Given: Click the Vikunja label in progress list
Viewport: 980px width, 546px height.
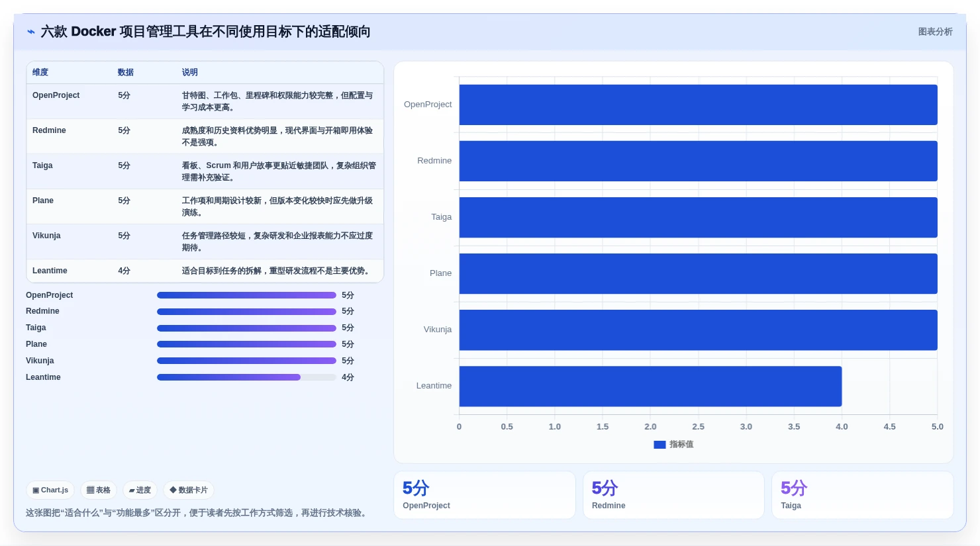Looking at the screenshot, I should click(x=40, y=361).
